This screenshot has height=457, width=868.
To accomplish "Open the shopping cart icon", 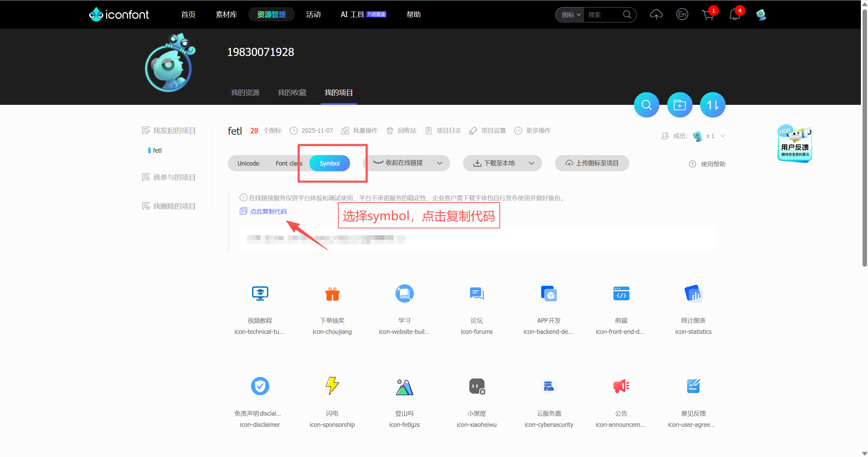I will click(x=708, y=15).
